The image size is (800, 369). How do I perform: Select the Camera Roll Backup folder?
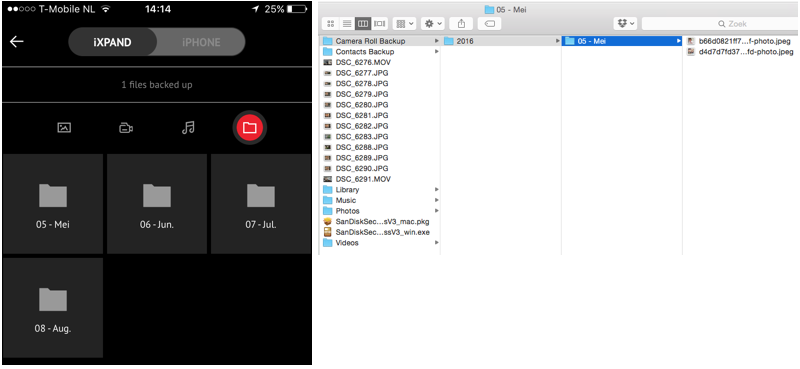tap(380, 41)
